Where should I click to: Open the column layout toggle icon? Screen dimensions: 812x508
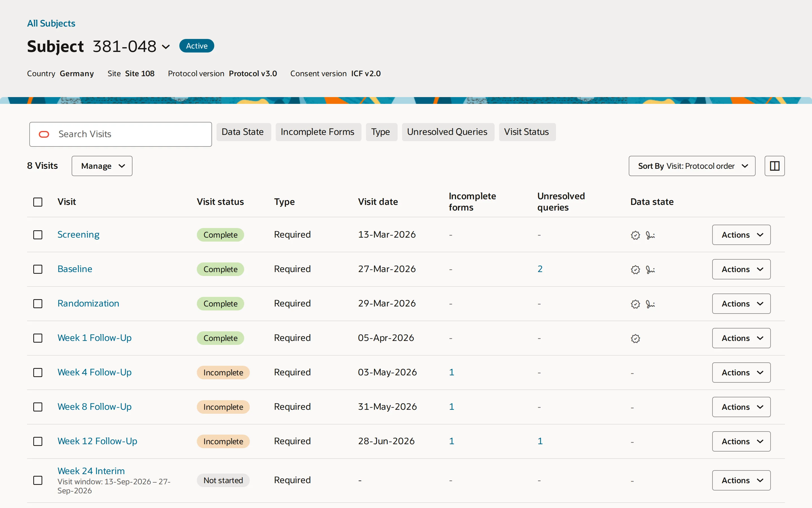[x=775, y=166]
